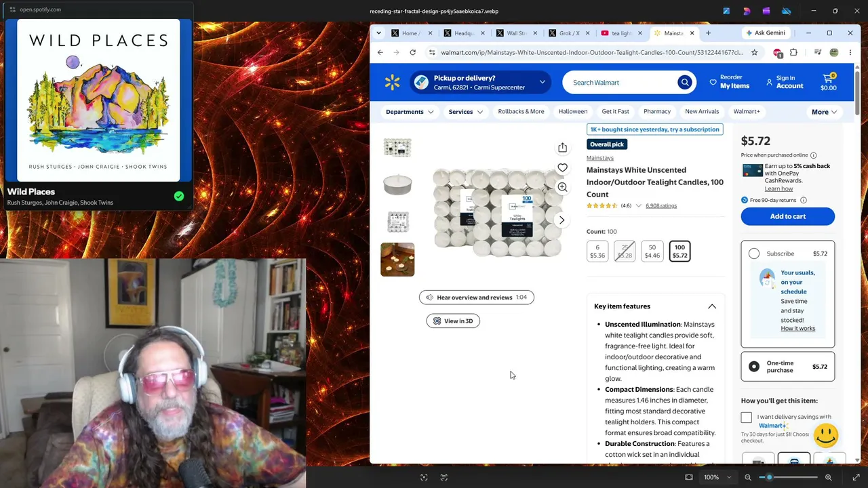The image size is (868, 488).
Task: Select the One-time purchase radio option
Action: [x=754, y=367]
